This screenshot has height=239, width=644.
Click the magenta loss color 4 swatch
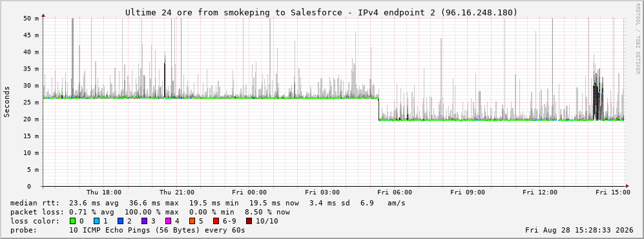pos(168,221)
